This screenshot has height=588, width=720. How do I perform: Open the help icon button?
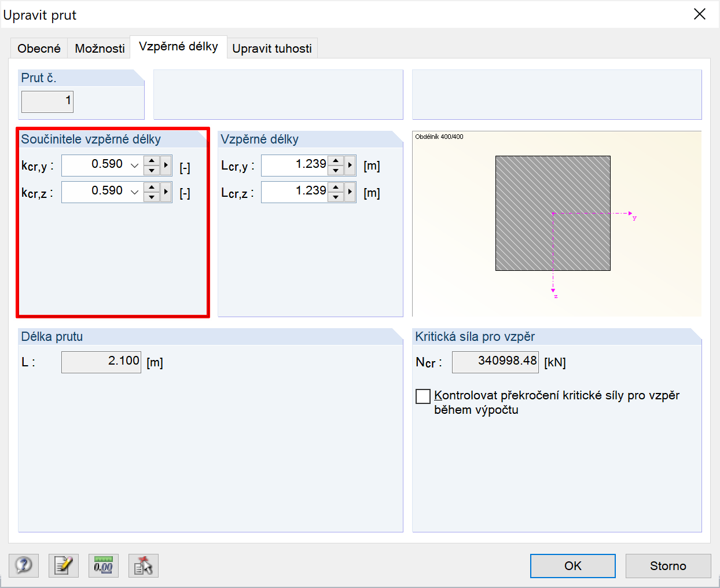(24, 565)
